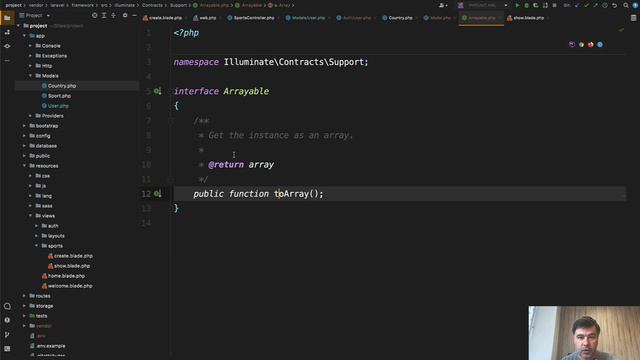
Task: Click the Project tool window folder icon
Action: pos(7,18)
